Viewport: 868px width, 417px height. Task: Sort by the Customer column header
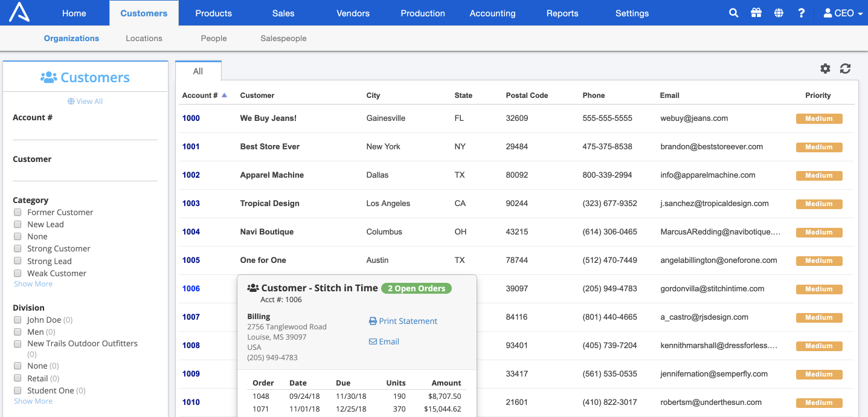257,95
